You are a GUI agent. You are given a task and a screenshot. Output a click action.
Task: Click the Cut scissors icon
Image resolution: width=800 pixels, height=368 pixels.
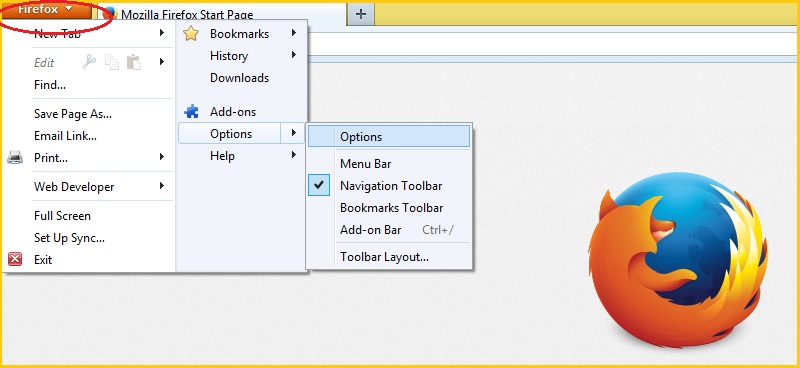pyautogui.click(x=89, y=62)
